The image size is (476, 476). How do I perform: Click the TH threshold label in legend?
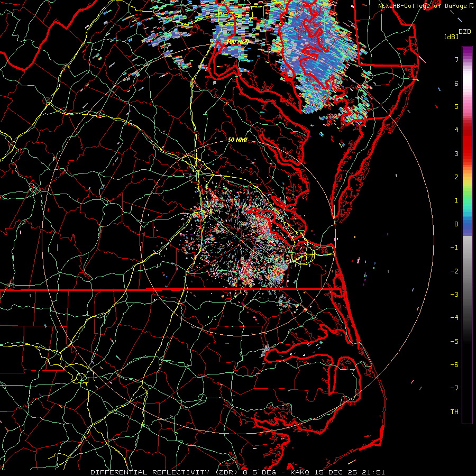(454, 412)
